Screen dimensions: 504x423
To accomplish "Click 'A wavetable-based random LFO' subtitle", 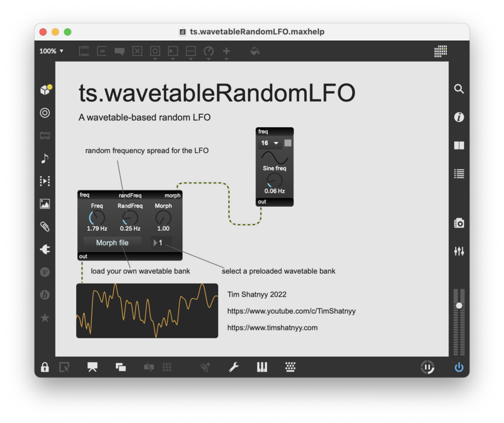I will tap(144, 118).
